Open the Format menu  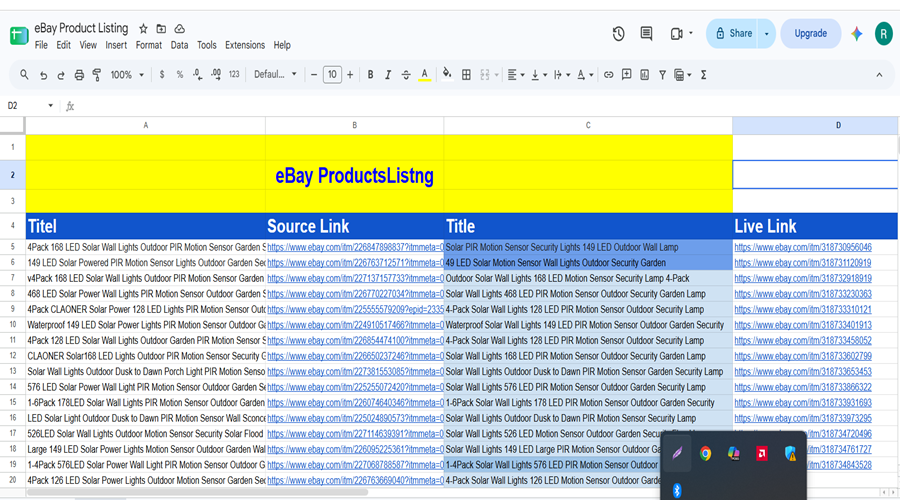coord(149,45)
